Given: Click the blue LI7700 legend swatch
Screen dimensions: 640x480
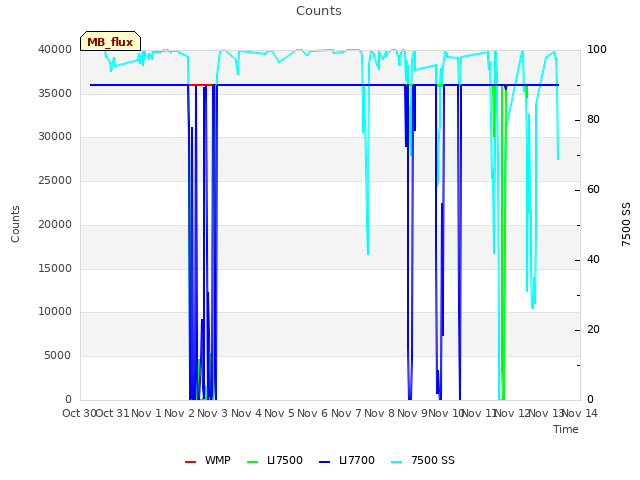Looking at the screenshot, I should tap(324, 462).
